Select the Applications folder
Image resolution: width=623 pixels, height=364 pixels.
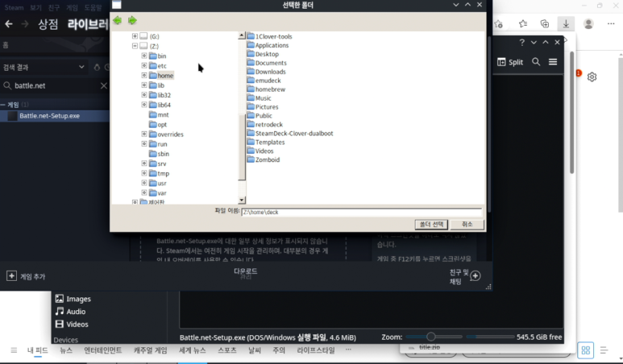tap(268, 45)
